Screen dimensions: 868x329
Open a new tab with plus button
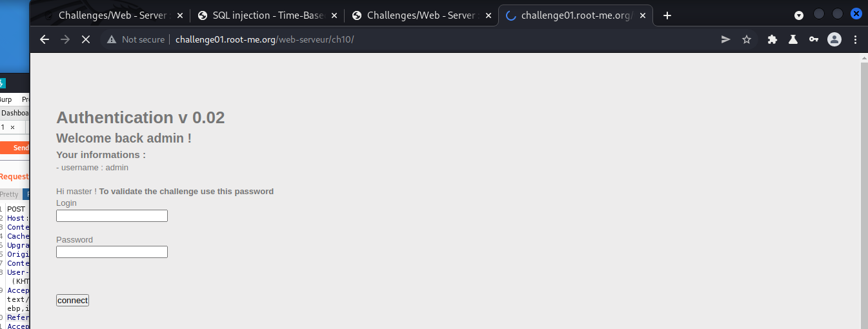click(667, 15)
